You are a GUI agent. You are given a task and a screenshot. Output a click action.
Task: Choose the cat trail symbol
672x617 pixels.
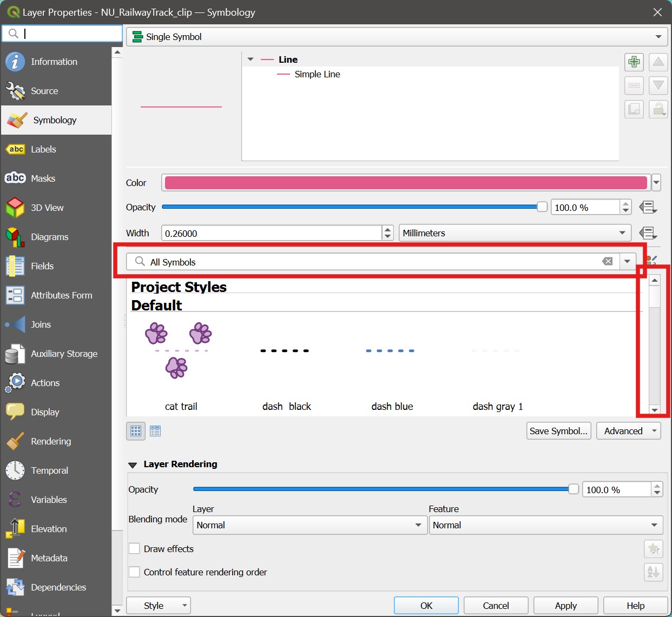(x=181, y=367)
